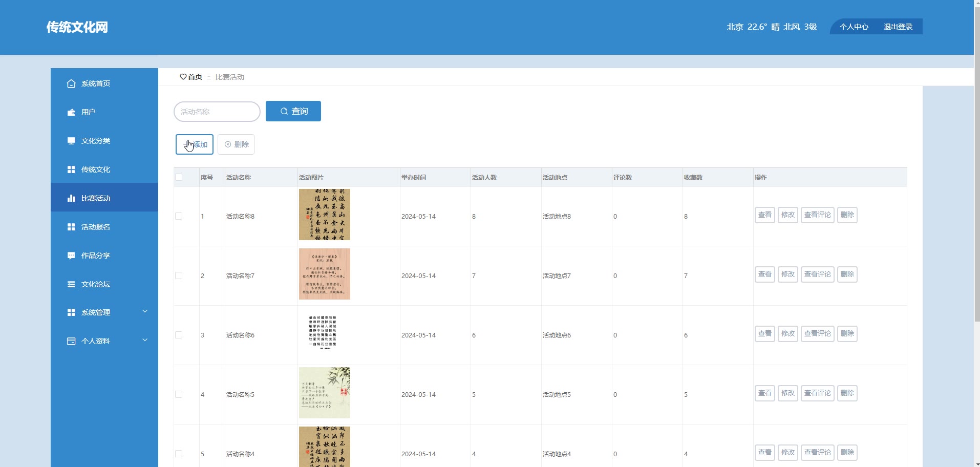The height and width of the screenshot is (467, 980).
Task: Open 个人中心 in the top bar
Action: coord(854,27)
